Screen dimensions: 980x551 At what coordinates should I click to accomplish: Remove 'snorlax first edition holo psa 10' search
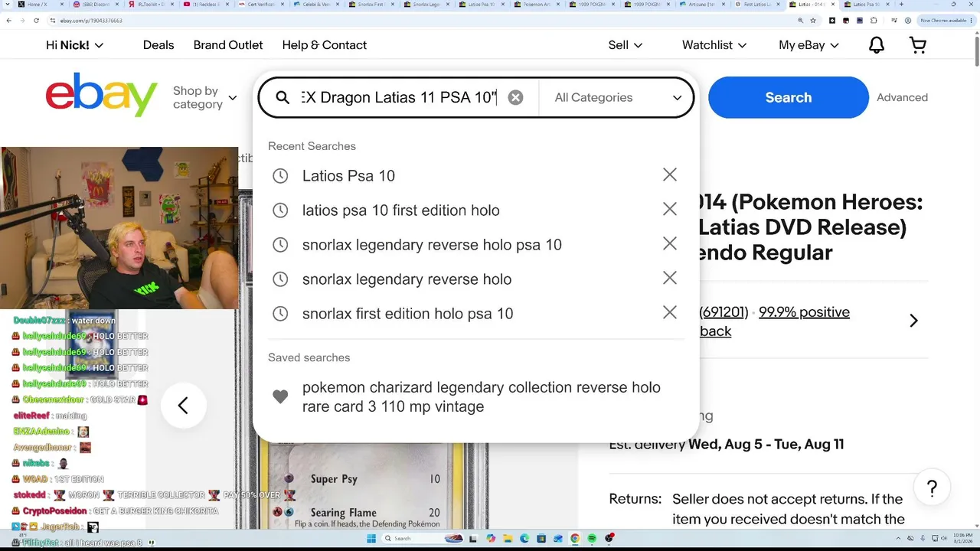670,313
